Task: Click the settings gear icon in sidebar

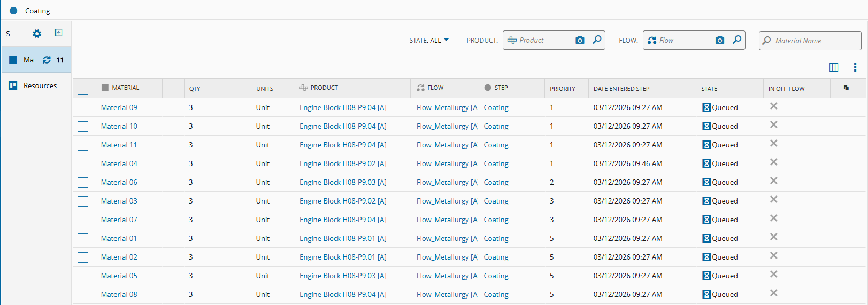Action: [x=36, y=34]
